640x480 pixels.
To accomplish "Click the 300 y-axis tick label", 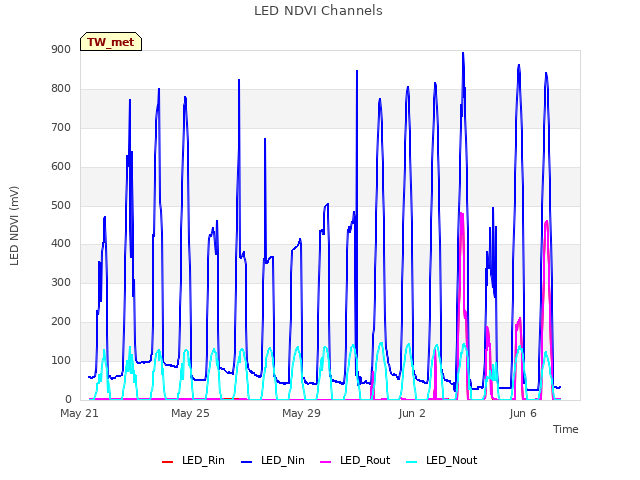I will point(61,282).
